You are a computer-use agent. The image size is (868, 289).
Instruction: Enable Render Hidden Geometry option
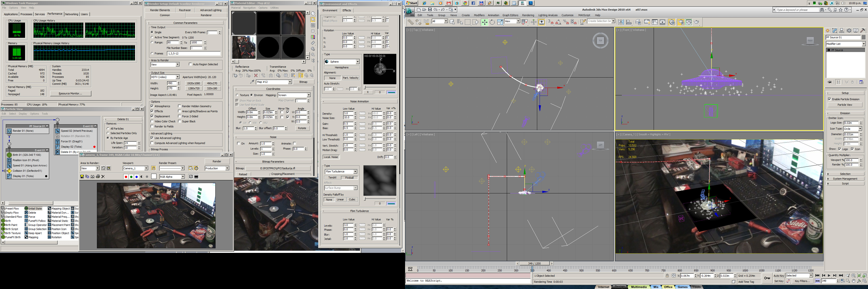click(180, 106)
